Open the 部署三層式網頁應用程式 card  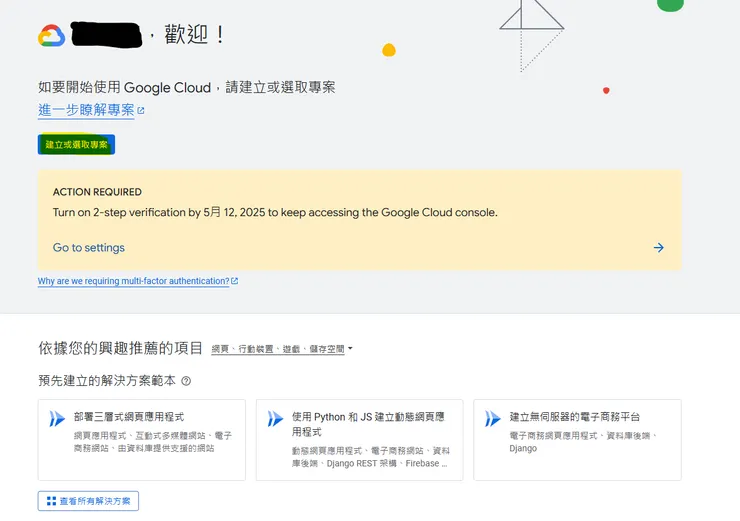142,440
